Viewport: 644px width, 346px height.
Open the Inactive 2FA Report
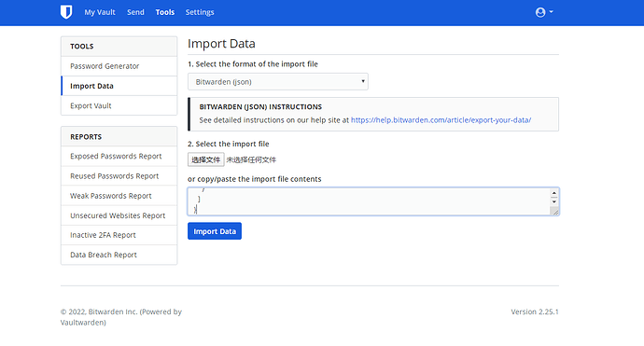[x=119, y=235]
